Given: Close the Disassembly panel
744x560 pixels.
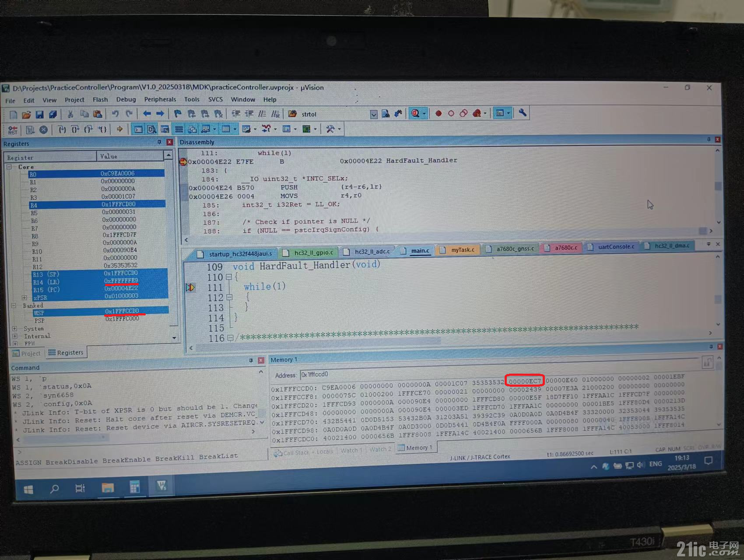Looking at the screenshot, I should point(717,140).
